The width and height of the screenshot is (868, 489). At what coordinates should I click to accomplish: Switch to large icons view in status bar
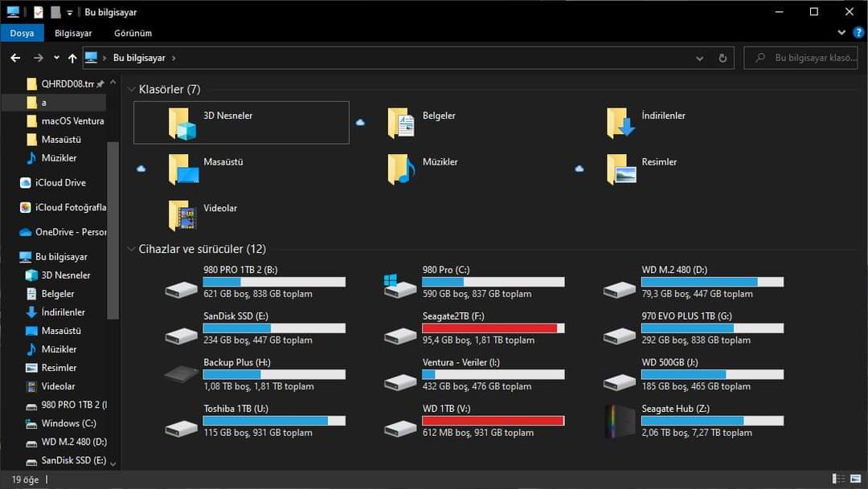(x=856, y=479)
